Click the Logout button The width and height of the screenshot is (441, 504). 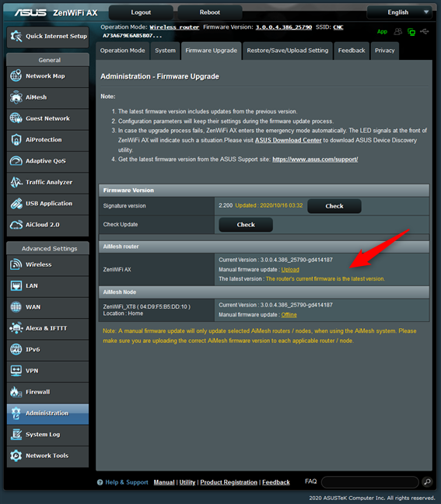coord(141,12)
